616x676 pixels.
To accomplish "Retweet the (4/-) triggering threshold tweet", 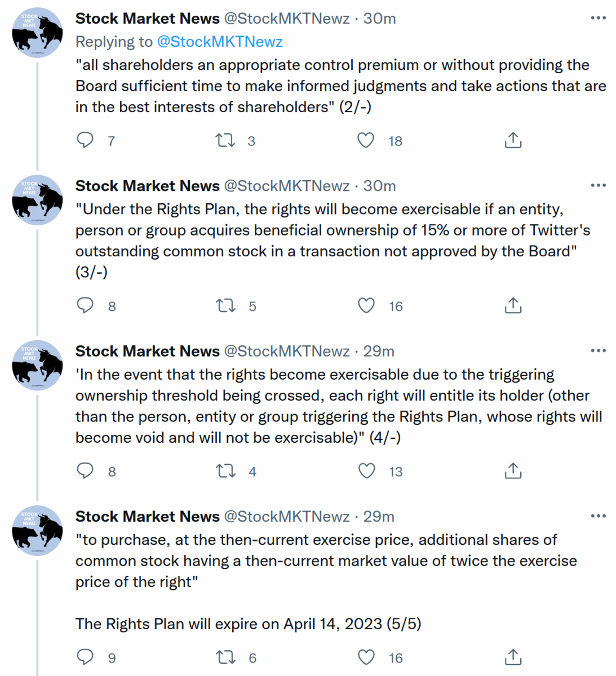I will [225, 470].
